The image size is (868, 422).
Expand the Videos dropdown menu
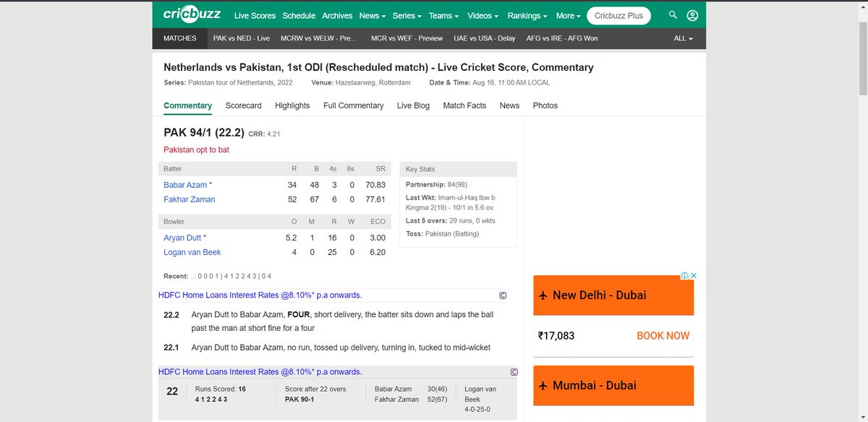pyautogui.click(x=484, y=15)
